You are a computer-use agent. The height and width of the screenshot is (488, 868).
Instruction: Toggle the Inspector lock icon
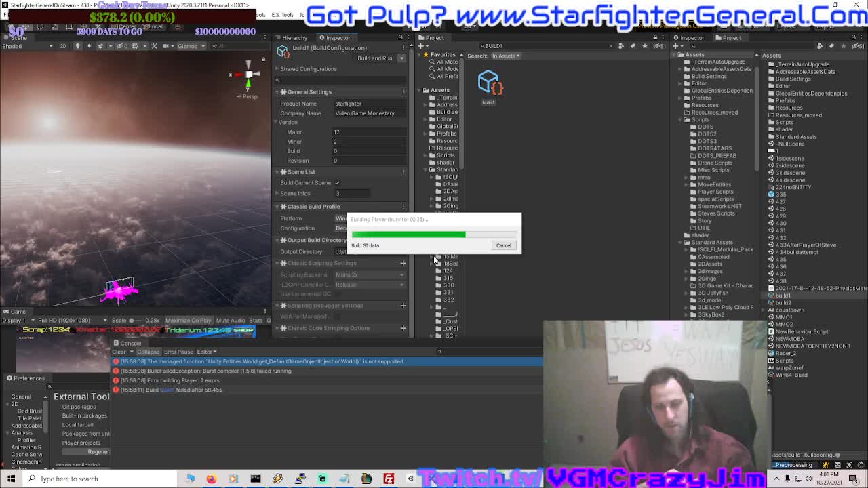[400, 38]
